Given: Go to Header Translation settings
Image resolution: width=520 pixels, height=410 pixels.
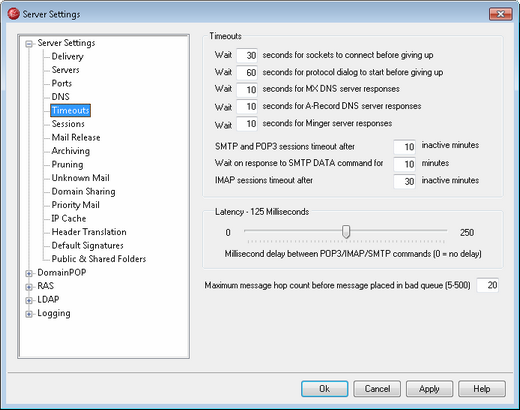Looking at the screenshot, I should pyautogui.click(x=89, y=232).
